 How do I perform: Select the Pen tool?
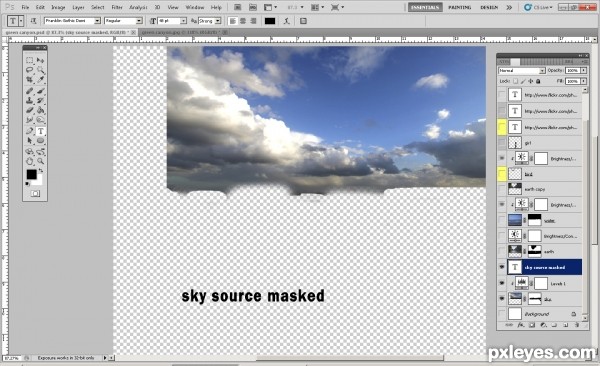[30, 131]
